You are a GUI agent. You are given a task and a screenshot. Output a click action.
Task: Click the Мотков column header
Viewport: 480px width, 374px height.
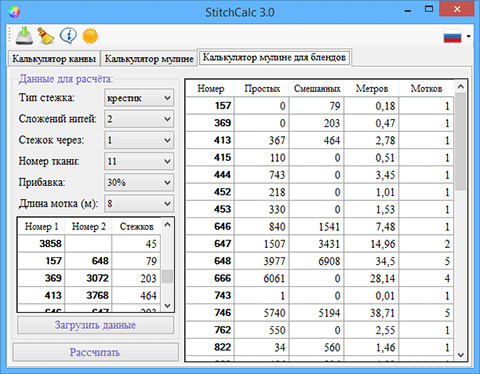click(x=426, y=89)
